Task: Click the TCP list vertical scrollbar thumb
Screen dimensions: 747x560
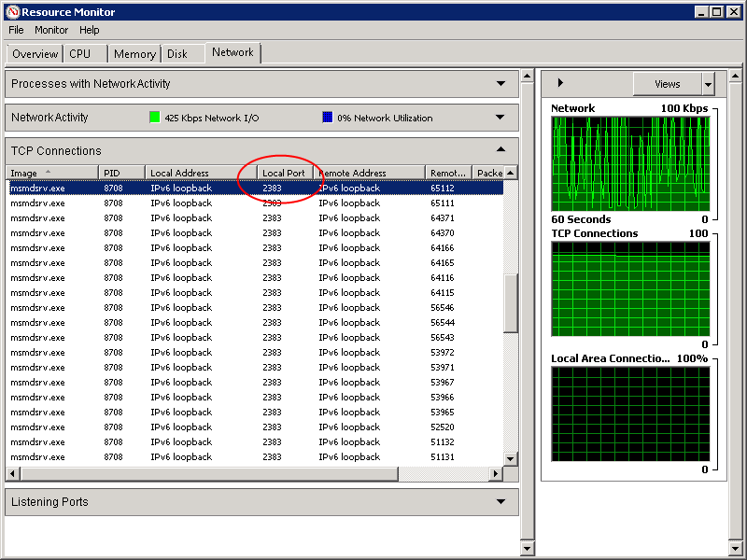Action: (510, 303)
